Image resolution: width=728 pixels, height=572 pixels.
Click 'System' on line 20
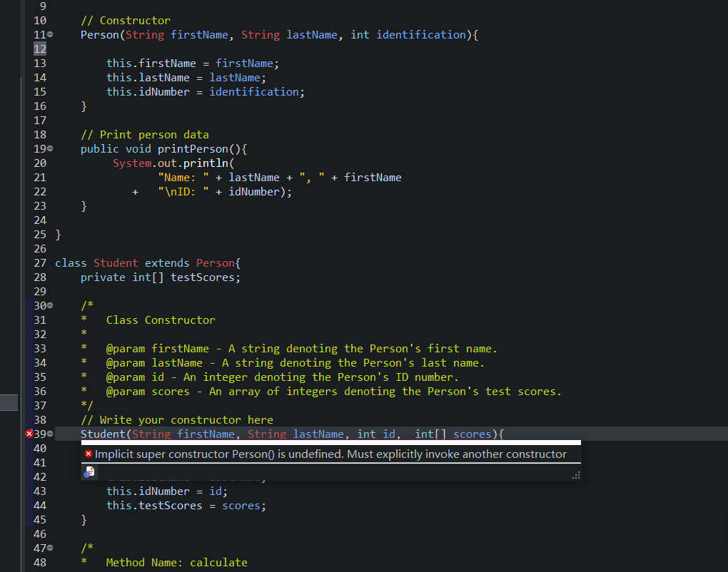(132, 163)
